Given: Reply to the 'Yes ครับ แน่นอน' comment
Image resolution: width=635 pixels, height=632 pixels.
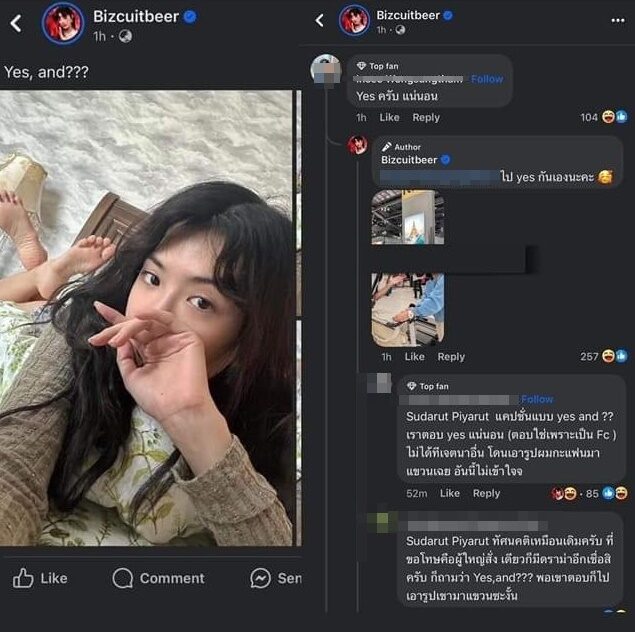Looking at the screenshot, I should click(426, 117).
